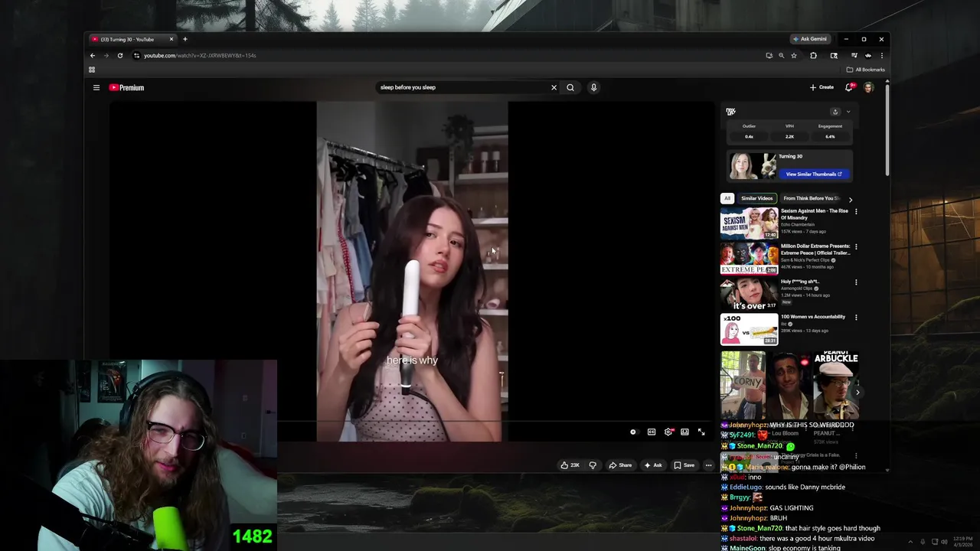The image size is (980, 551).
Task: Open a new browser tab
Action: tap(185, 39)
